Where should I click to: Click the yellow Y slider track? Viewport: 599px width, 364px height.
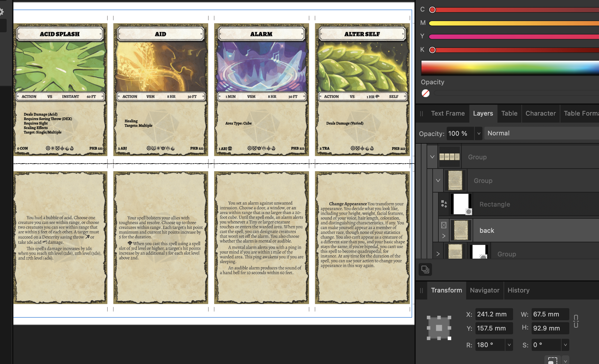pos(514,37)
